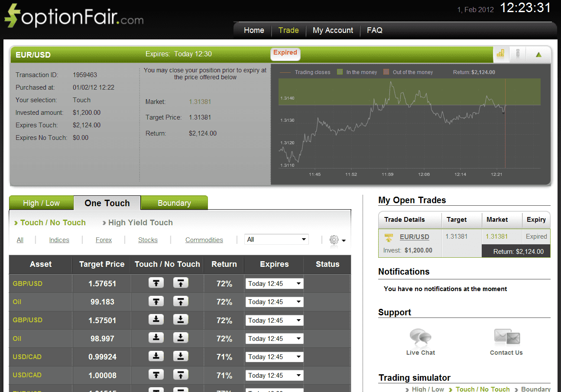
Task: Toggle No Touch option for Oil 99.183
Action: [x=181, y=301]
